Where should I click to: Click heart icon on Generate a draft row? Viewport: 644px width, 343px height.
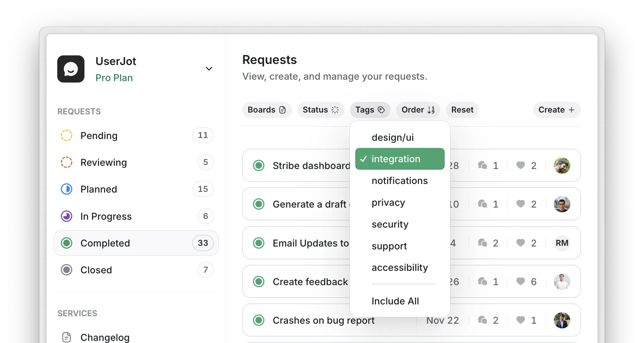pos(521,204)
